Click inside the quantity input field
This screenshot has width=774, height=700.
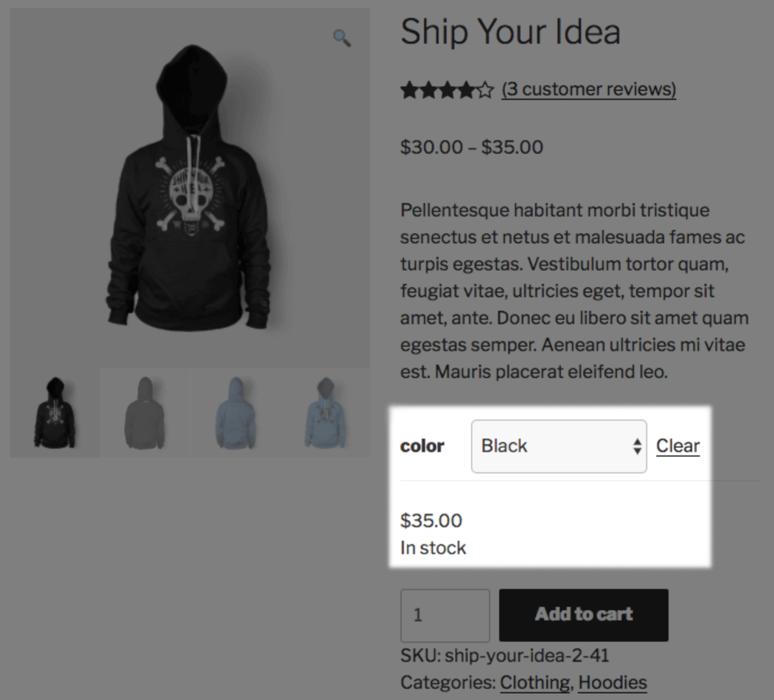[444, 615]
